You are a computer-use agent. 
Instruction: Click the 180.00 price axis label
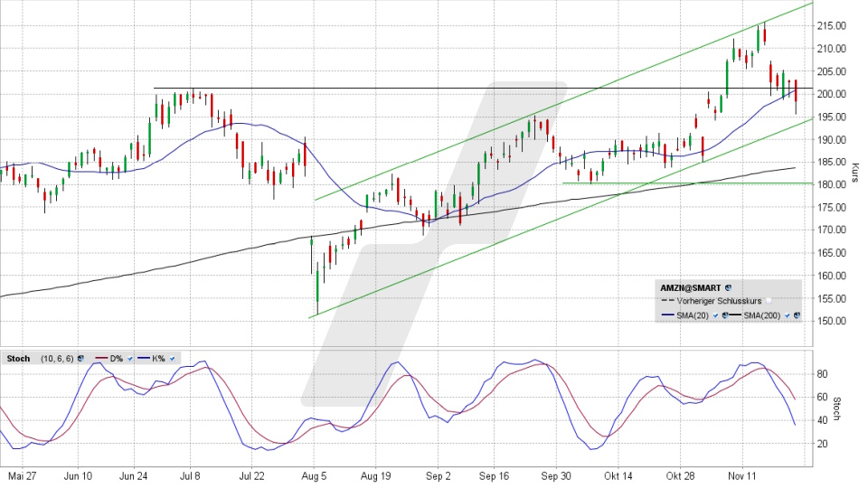coord(832,184)
